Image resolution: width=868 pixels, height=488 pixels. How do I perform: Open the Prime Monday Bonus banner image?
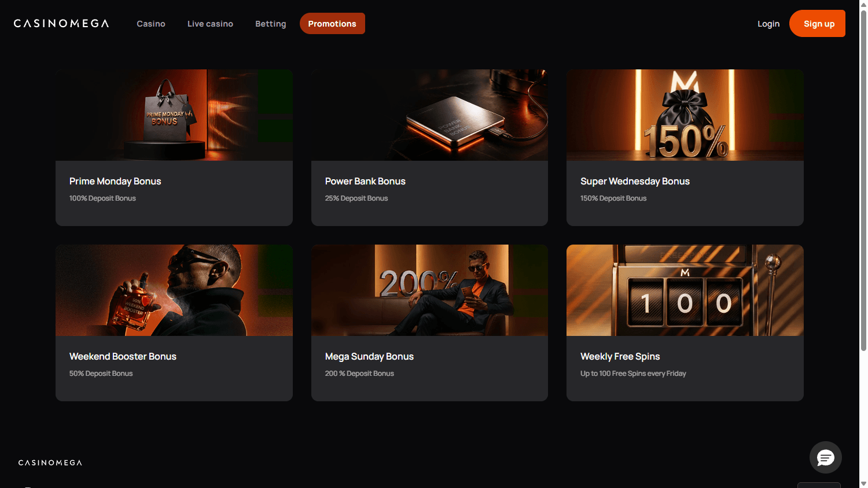click(x=174, y=115)
